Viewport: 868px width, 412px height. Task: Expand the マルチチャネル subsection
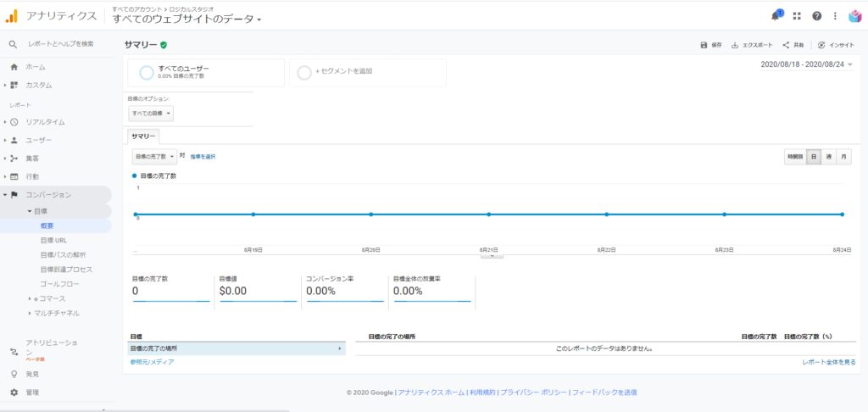30,313
